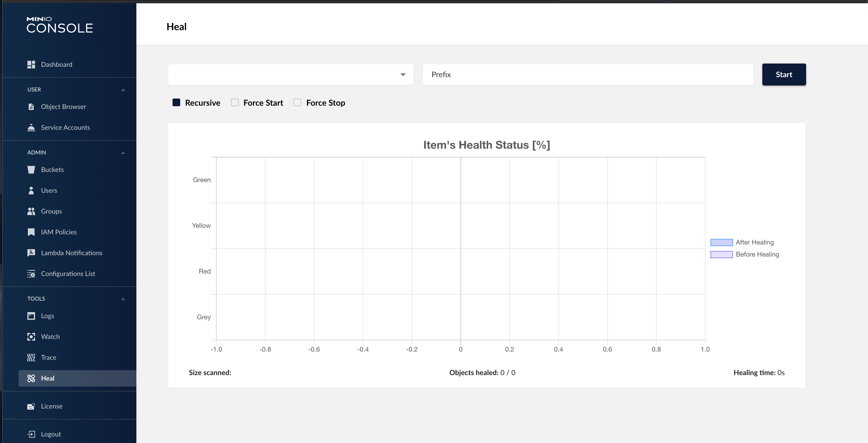Click the Configurations List gear icon
This screenshot has width=868, height=443.
click(31, 274)
